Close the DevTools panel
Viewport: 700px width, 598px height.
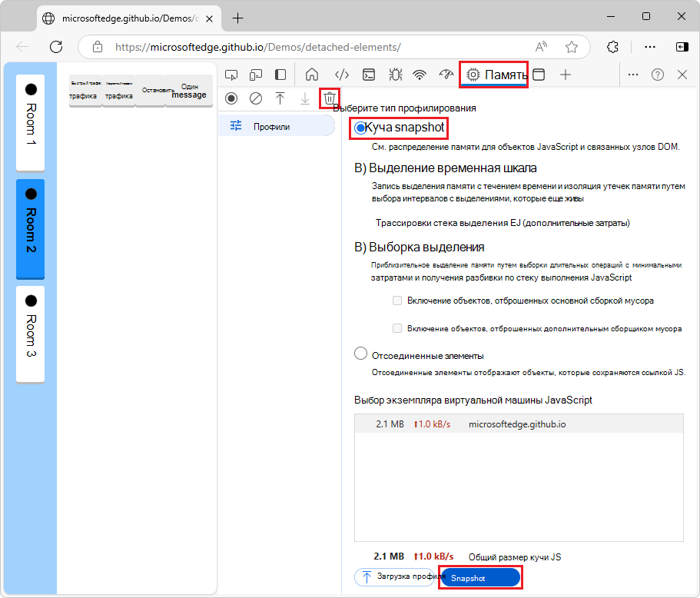[682, 75]
